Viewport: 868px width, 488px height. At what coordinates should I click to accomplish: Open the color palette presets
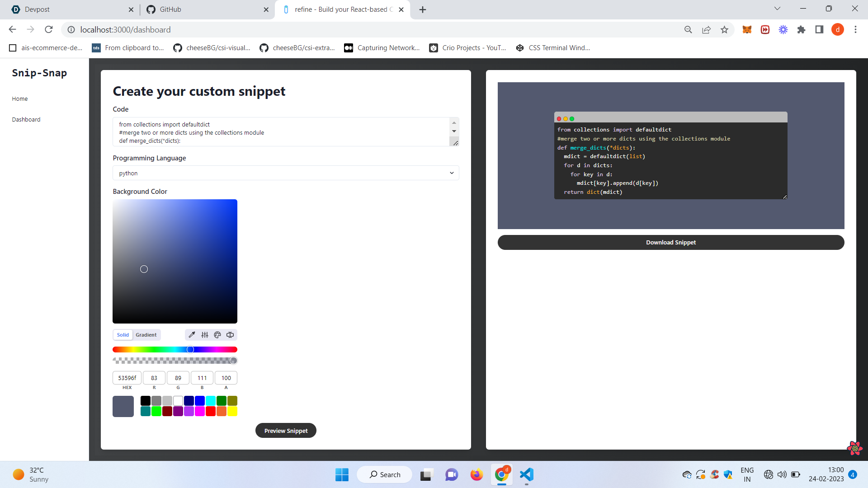click(217, 334)
